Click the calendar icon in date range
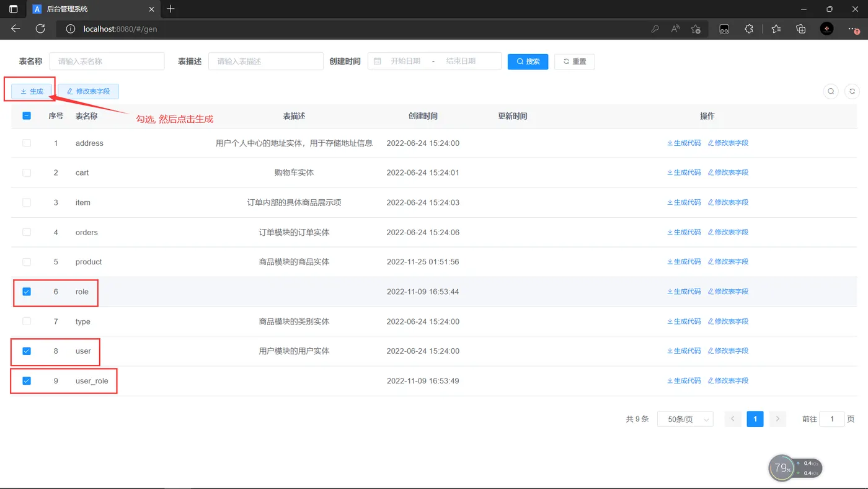 377,61
